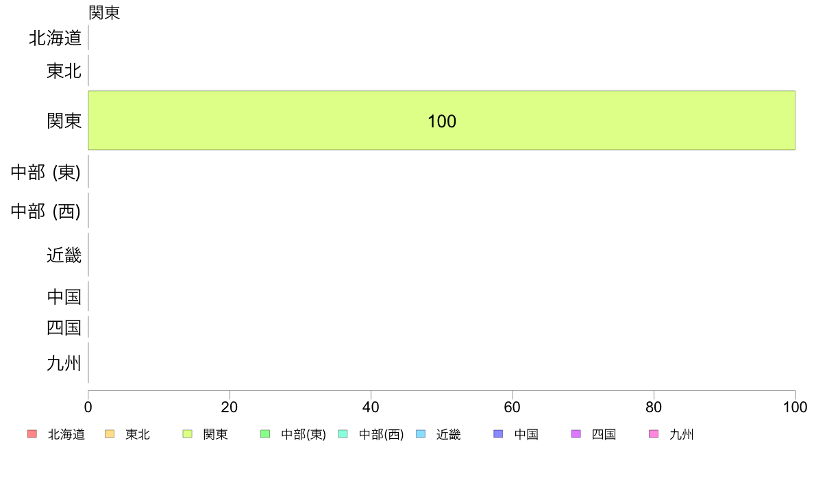Screen dimensions: 814x504
Task: Click the 60 tick on x-axis
Action: click(512, 407)
